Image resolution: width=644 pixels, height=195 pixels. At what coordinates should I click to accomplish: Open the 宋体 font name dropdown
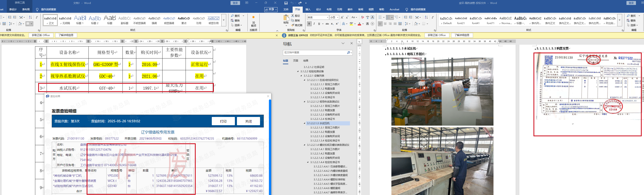point(327,18)
